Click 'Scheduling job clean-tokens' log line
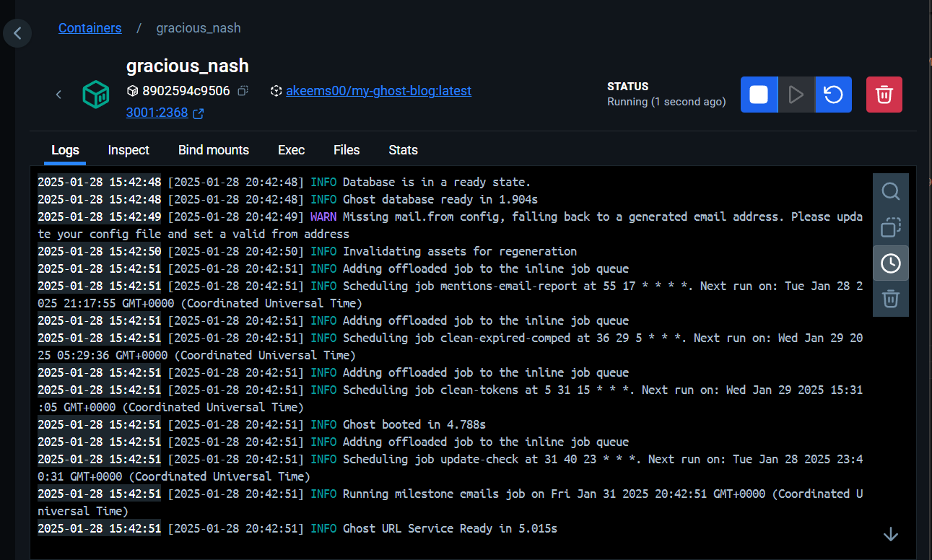Image resolution: width=932 pixels, height=560 pixels. pos(450,398)
